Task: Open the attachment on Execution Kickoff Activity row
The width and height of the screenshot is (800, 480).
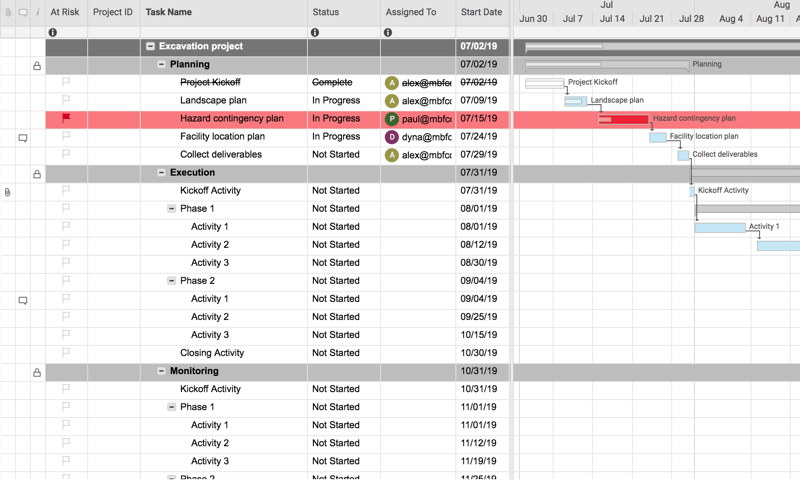Action: point(7,192)
